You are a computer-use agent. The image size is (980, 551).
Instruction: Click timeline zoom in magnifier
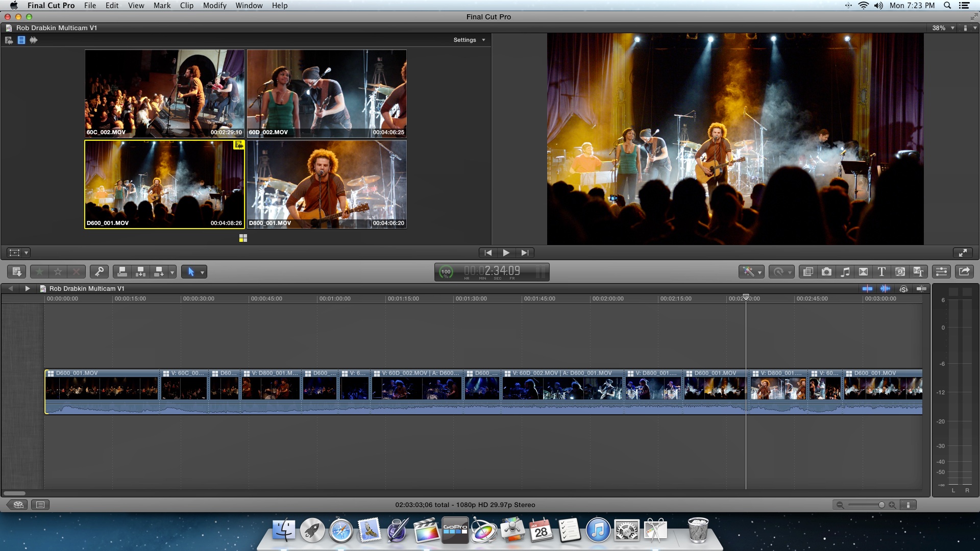tap(892, 505)
